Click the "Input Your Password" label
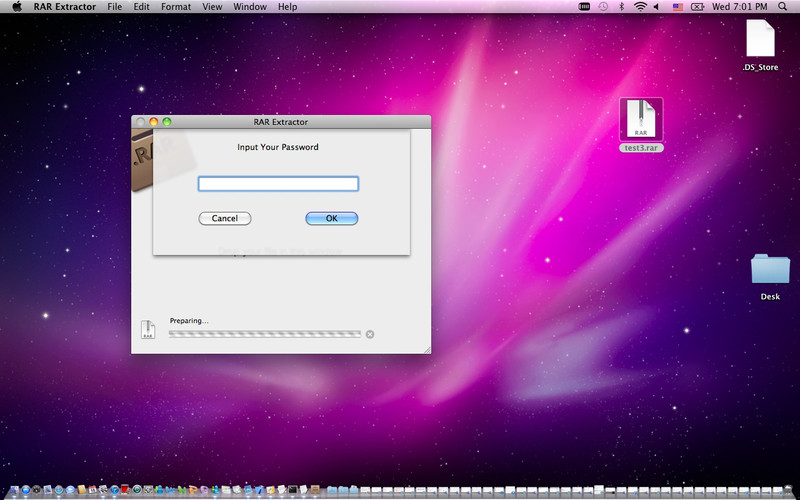The image size is (800, 500). coord(278,147)
